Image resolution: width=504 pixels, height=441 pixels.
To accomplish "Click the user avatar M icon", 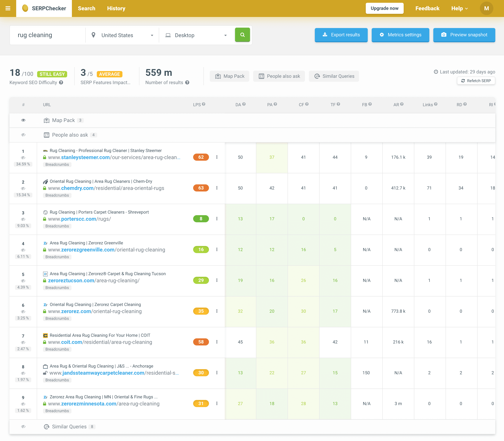I will click(486, 8).
